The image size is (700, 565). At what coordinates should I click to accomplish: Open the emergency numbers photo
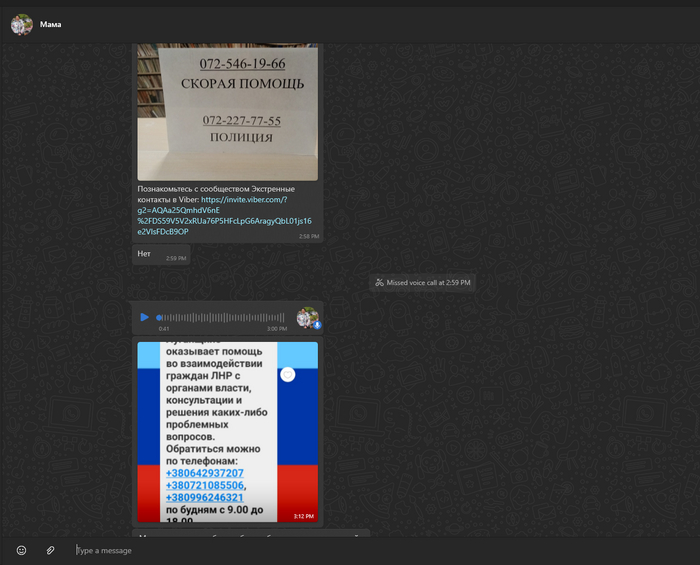[228, 112]
